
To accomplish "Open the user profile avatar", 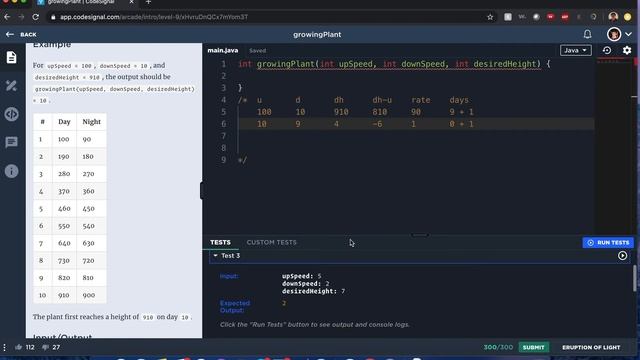I will (614, 34).
